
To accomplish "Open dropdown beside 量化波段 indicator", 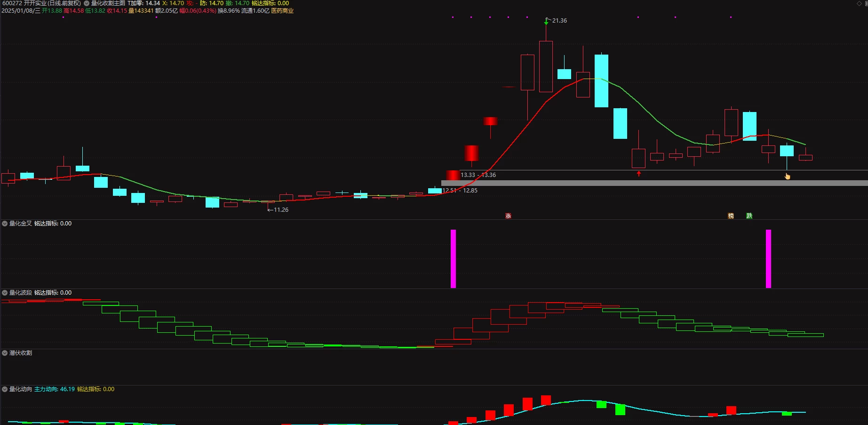I will 5,293.
